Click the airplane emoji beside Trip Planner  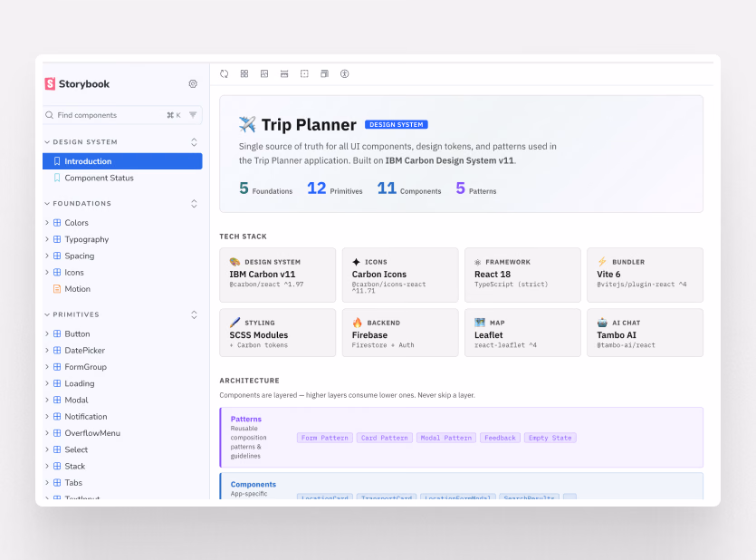click(247, 124)
